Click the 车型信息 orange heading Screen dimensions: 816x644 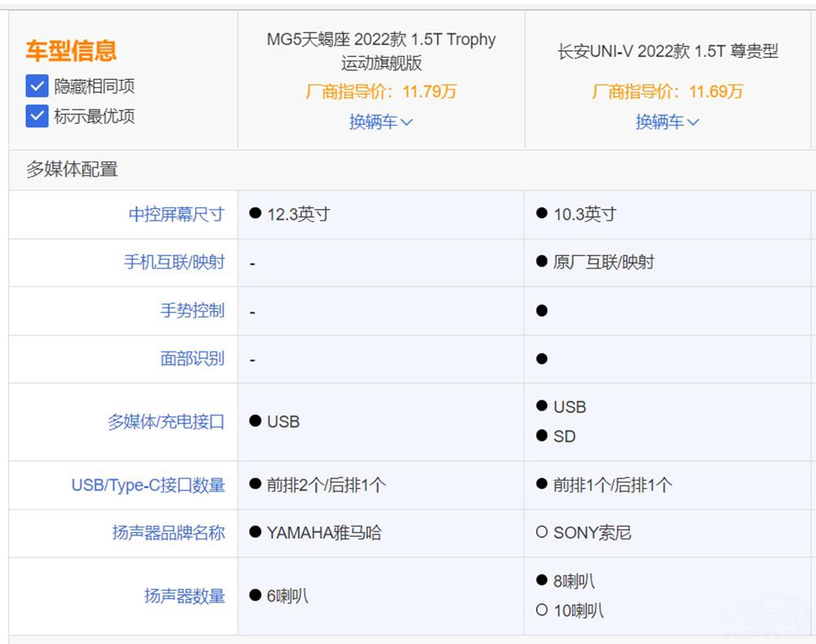[x=71, y=51]
